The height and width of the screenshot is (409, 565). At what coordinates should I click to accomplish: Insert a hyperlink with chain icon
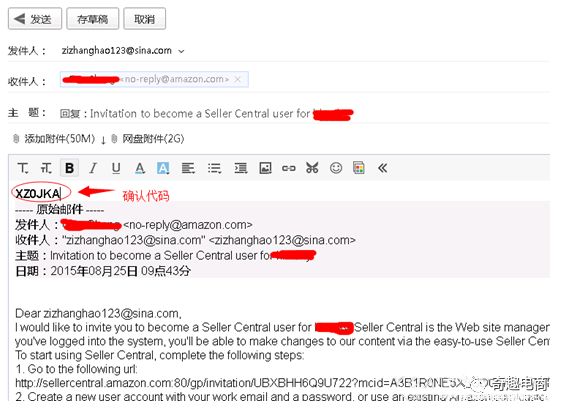click(289, 168)
